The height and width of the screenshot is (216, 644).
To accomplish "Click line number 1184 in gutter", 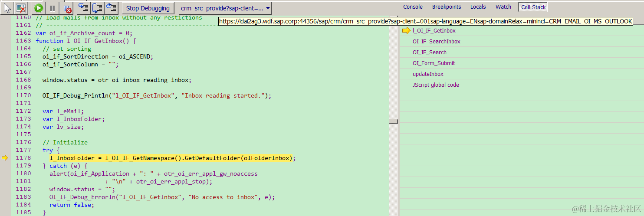I will point(23,205).
